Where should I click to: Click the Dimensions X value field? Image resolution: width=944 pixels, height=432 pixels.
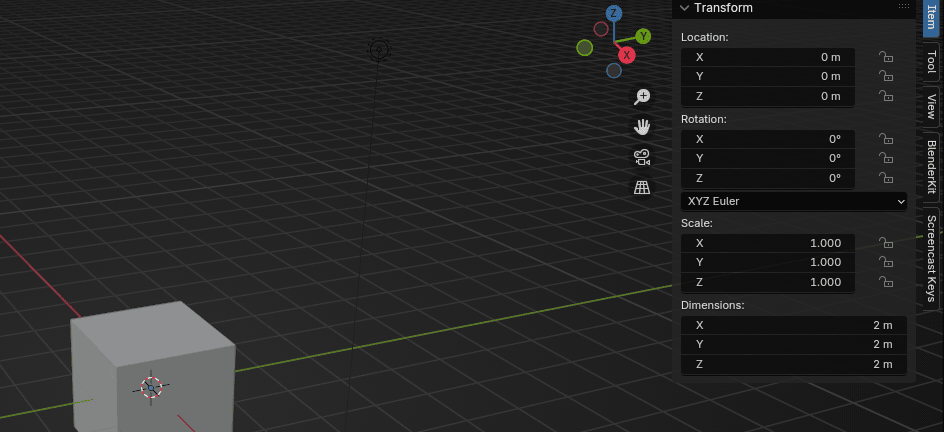(794, 325)
